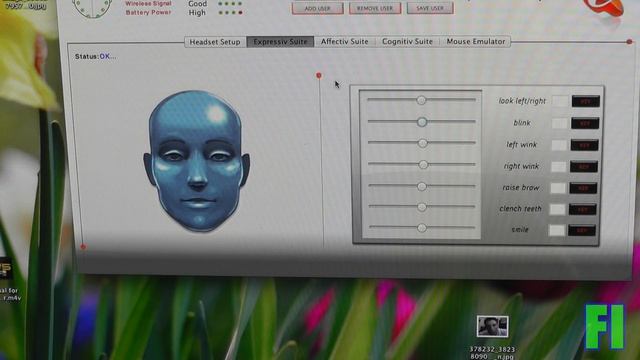640x360 pixels.
Task: Click the KEY button for smile
Action: [582, 230]
